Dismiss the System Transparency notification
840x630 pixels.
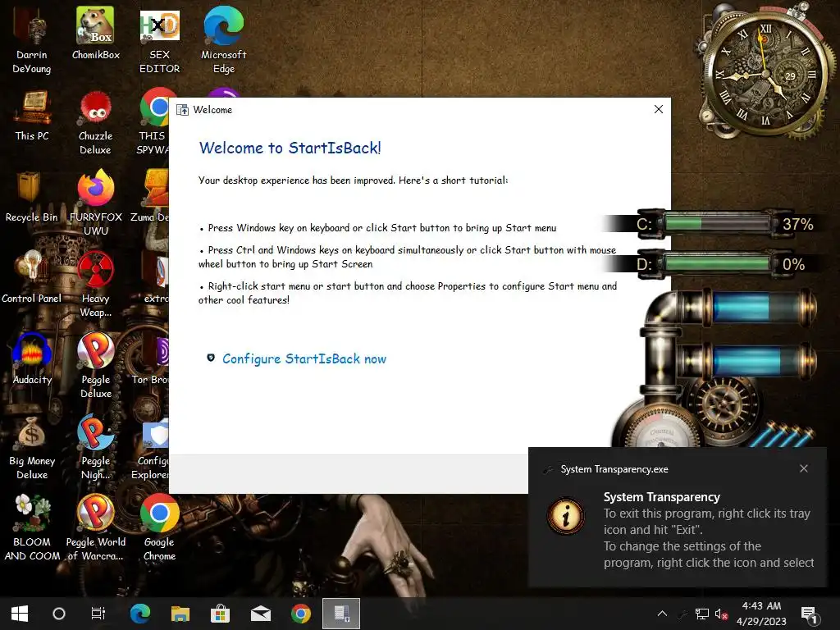tap(804, 468)
